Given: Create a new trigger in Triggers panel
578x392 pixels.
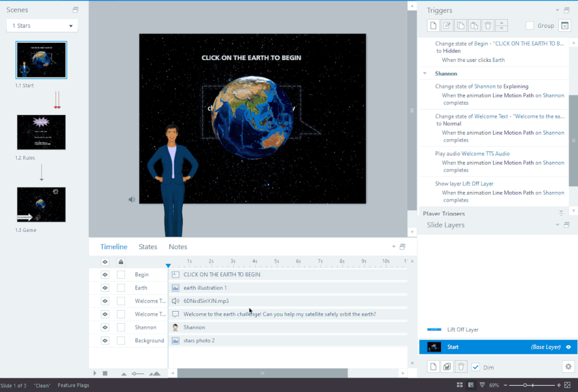Looking at the screenshot, I should (x=433, y=25).
